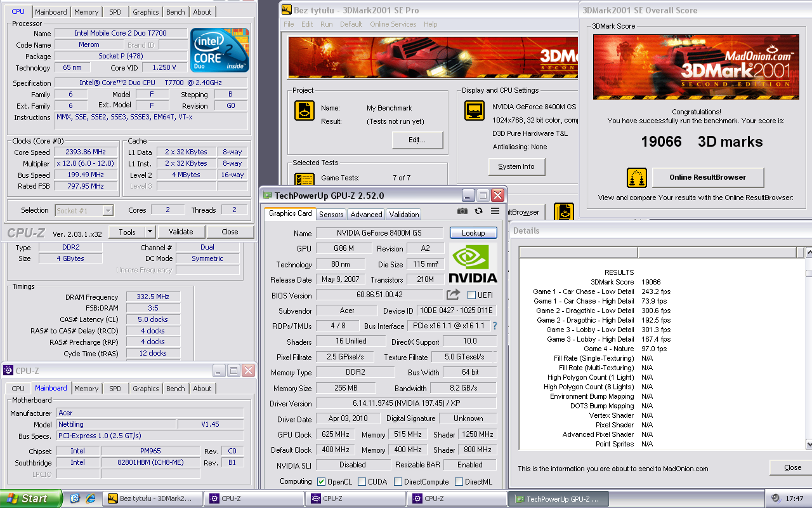This screenshot has height=508, width=812.
Task: Click the Name field 'Intel Mobile Core 2 Duo T7700'
Action: (121, 33)
